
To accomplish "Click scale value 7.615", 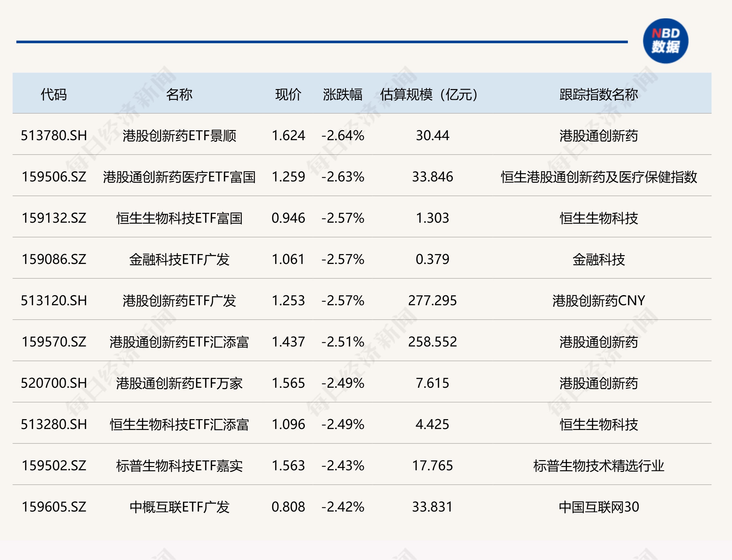I will [x=432, y=383].
